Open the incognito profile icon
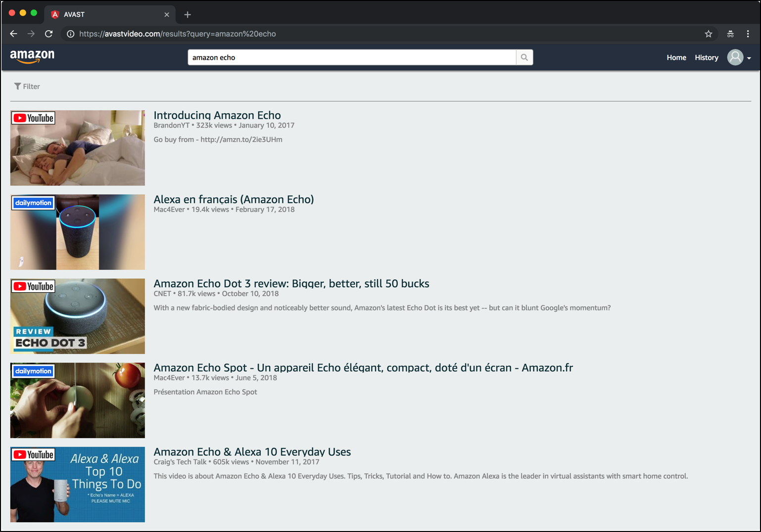761x532 pixels. tap(730, 34)
